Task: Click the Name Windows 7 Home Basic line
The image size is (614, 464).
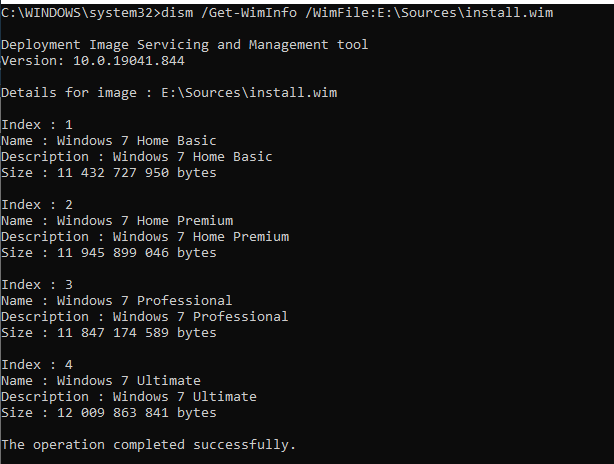Action: coord(108,141)
